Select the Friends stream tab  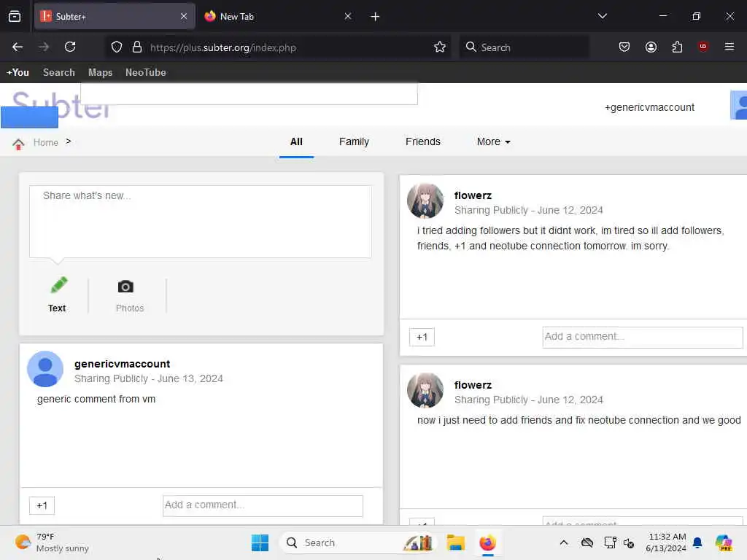click(x=423, y=141)
